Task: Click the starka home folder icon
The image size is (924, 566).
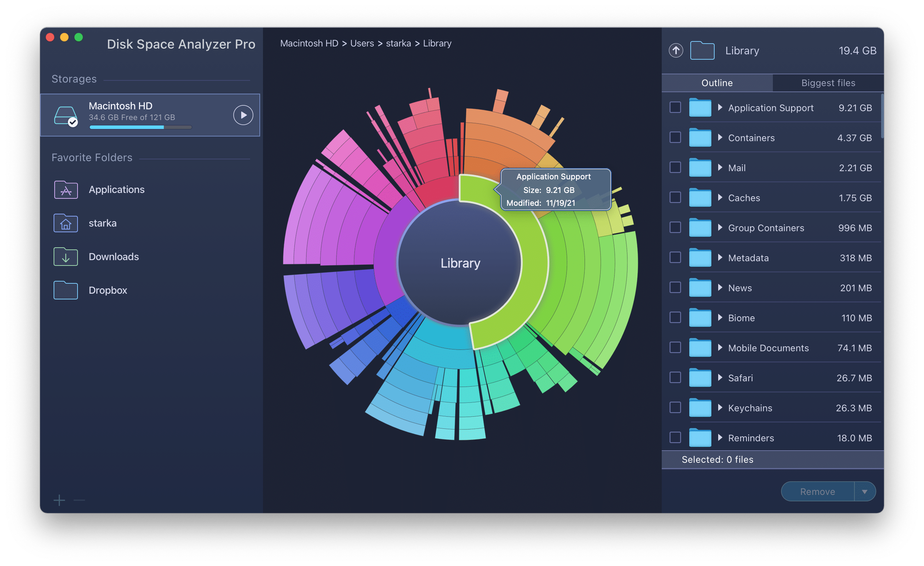Action: (x=66, y=223)
